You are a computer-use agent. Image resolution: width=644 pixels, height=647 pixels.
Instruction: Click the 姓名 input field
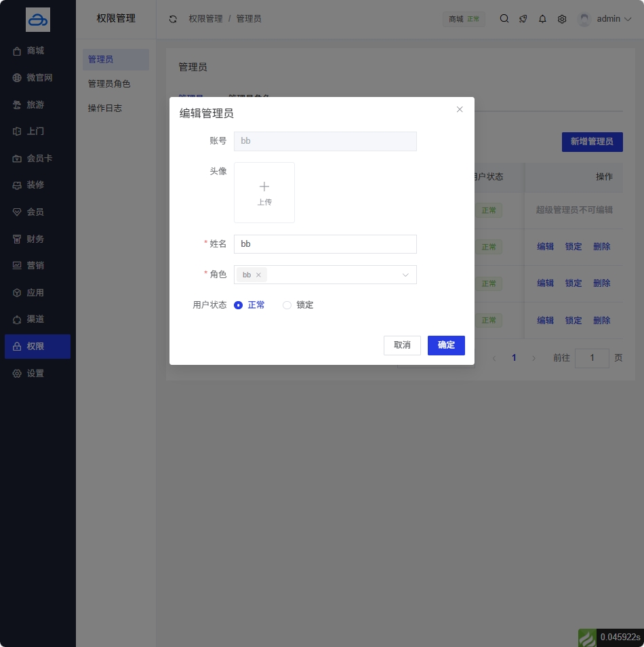[325, 244]
